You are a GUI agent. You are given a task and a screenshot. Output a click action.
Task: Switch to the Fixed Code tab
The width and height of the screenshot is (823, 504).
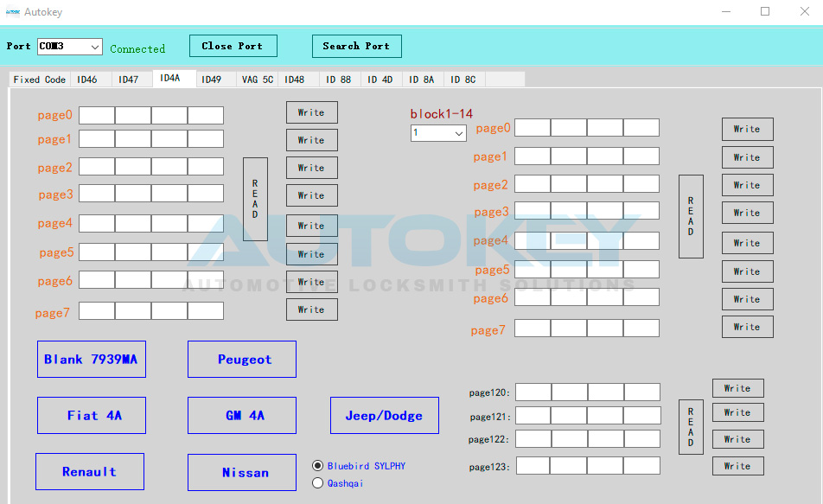click(40, 80)
